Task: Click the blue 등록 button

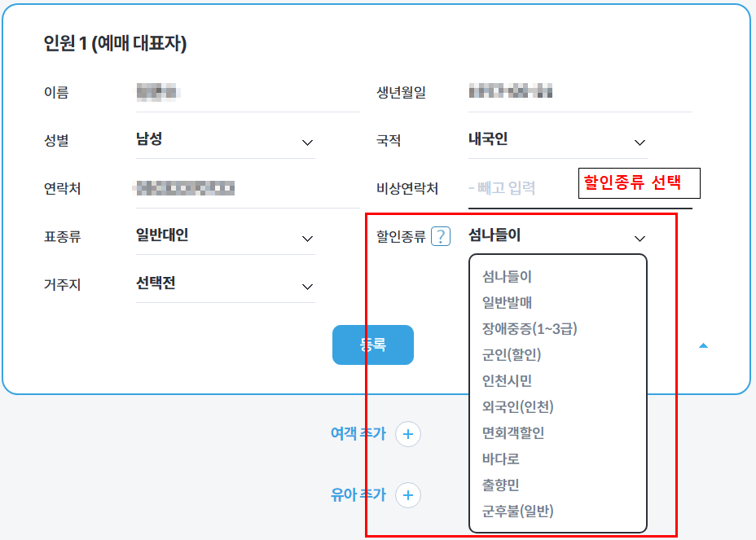Action: tap(372, 345)
